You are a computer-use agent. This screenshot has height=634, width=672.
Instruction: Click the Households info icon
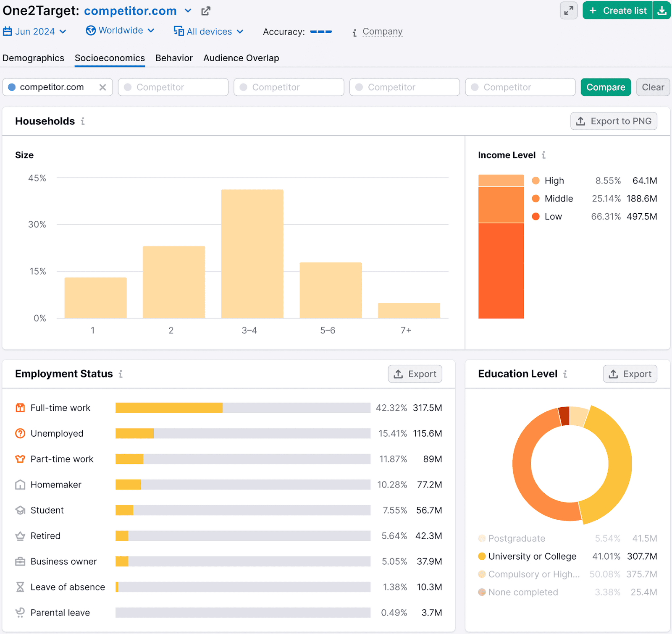tap(83, 121)
